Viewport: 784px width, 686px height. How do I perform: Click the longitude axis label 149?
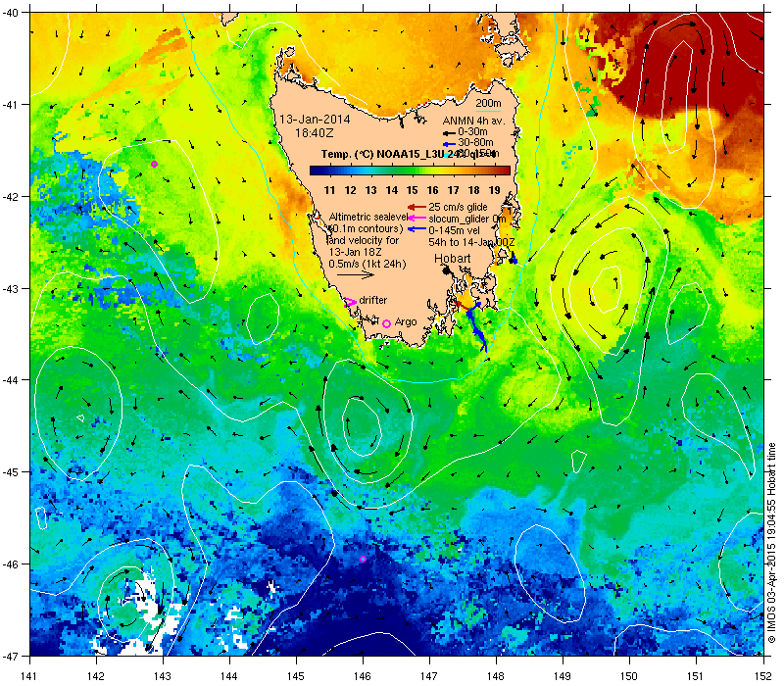pyautogui.click(x=563, y=676)
